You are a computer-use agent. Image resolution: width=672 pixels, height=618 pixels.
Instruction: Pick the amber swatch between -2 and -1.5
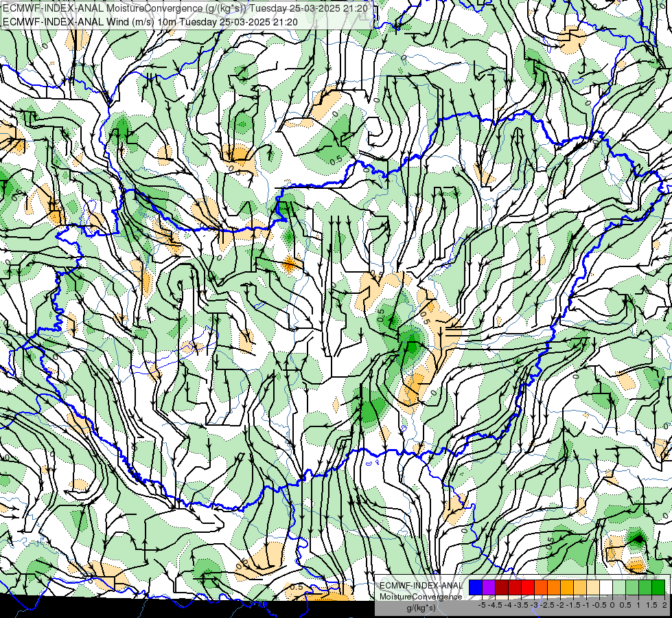click(567, 587)
